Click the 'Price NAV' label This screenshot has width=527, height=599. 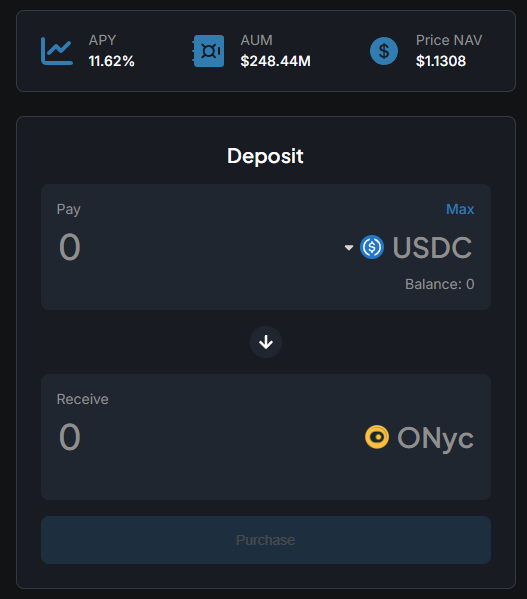coord(449,40)
